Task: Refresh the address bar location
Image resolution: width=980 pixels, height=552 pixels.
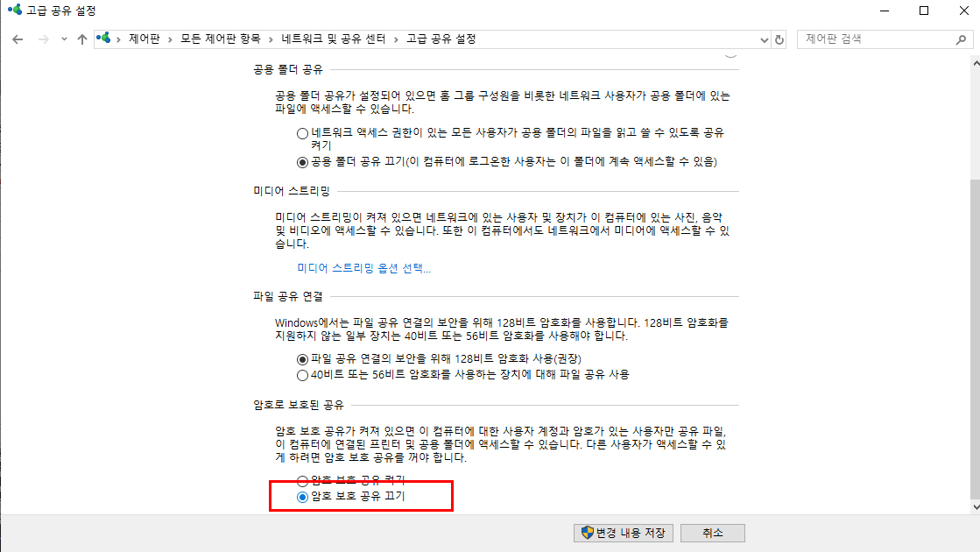Action: 779,39
